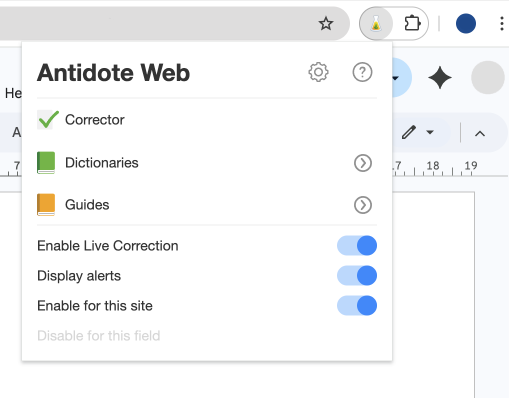This screenshot has height=398, width=509.
Task: Toggle Enable for this site switch
Action: [357, 306]
